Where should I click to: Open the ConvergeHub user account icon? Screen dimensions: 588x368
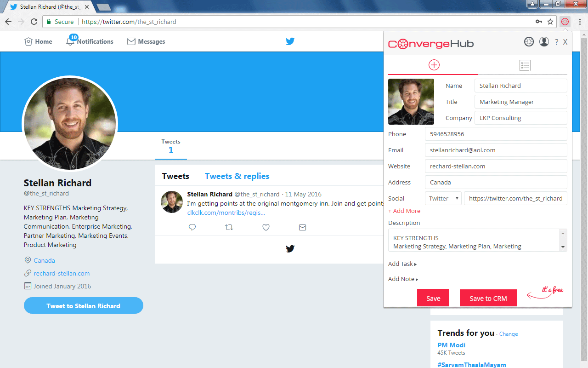pyautogui.click(x=544, y=42)
